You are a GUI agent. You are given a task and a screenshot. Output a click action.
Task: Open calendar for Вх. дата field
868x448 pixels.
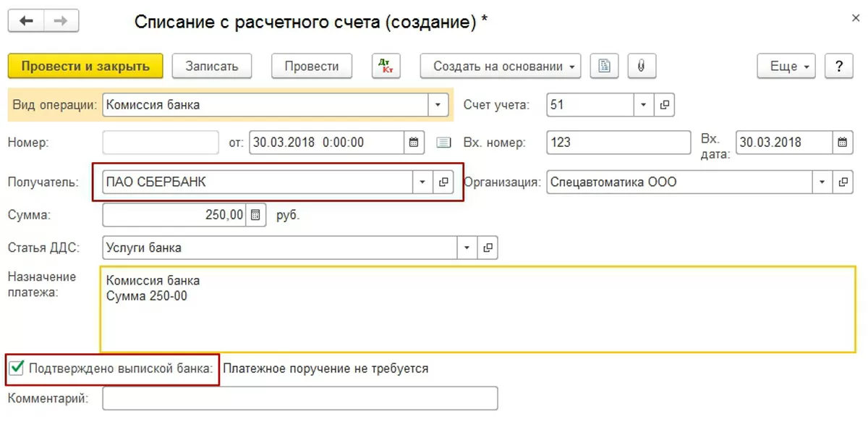coord(842,143)
